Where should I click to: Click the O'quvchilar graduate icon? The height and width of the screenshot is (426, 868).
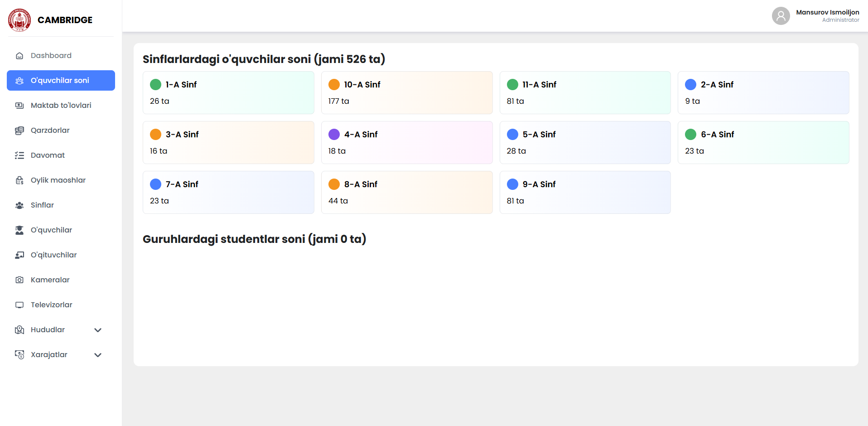point(19,230)
